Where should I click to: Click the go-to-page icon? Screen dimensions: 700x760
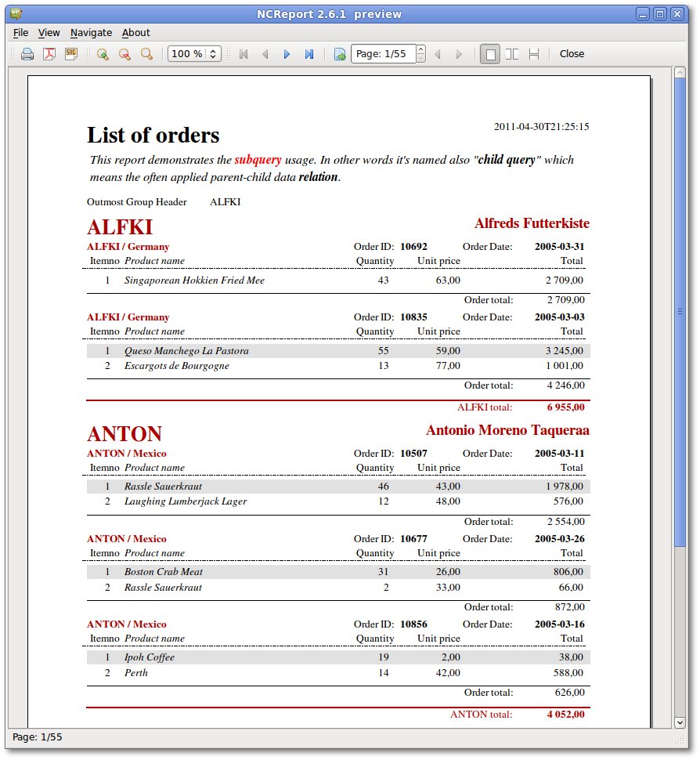[x=340, y=54]
